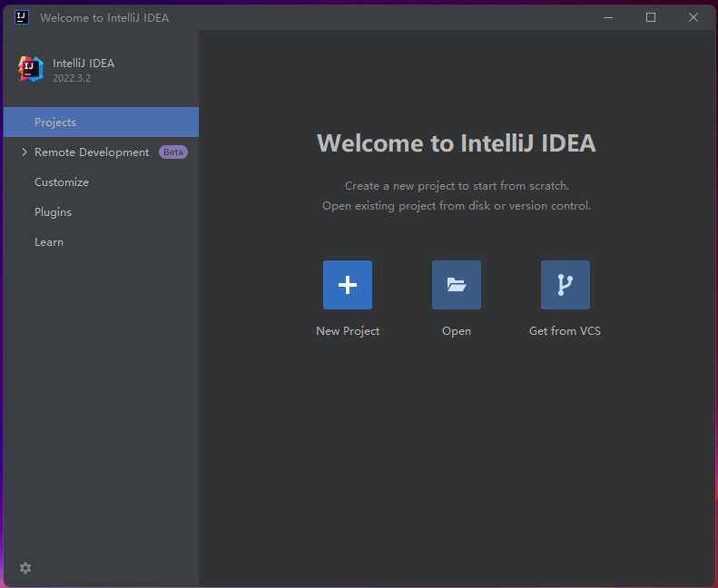Image resolution: width=718 pixels, height=588 pixels.
Task: Click the IntelliJ IDEA logo in sidebar
Action: tap(31, 69)
